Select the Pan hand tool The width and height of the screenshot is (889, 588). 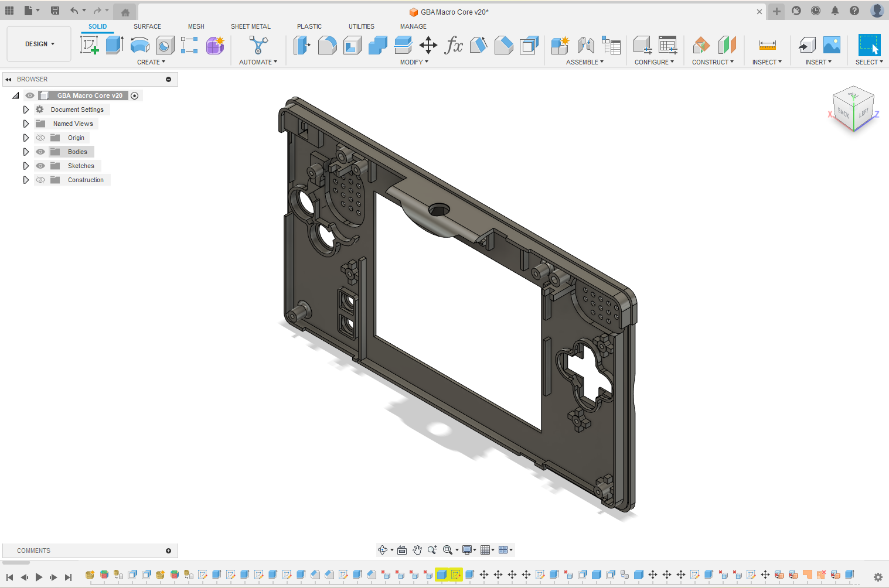[x=417, y=550]
